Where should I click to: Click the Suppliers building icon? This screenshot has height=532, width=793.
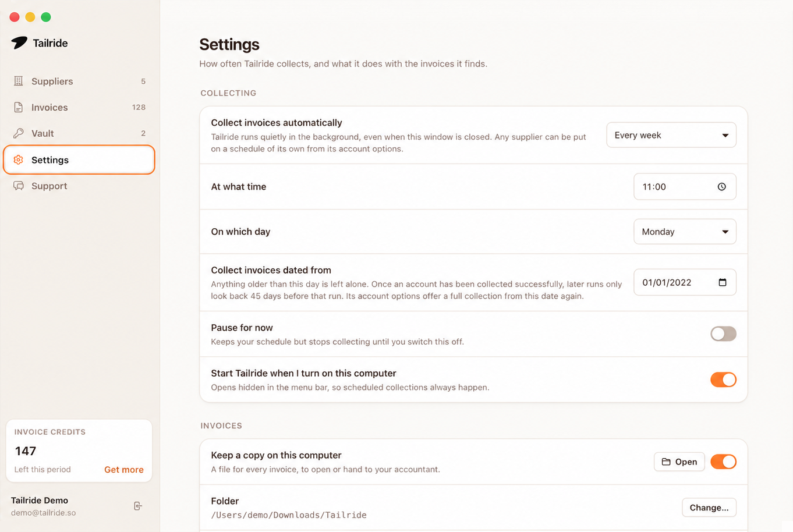click(x=19, y=81)
